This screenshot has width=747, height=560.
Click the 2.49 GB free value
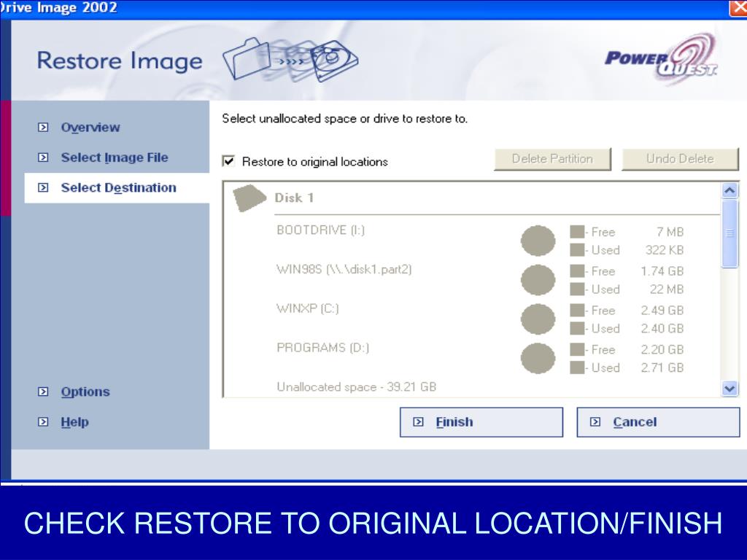click(x=662, y=311)
